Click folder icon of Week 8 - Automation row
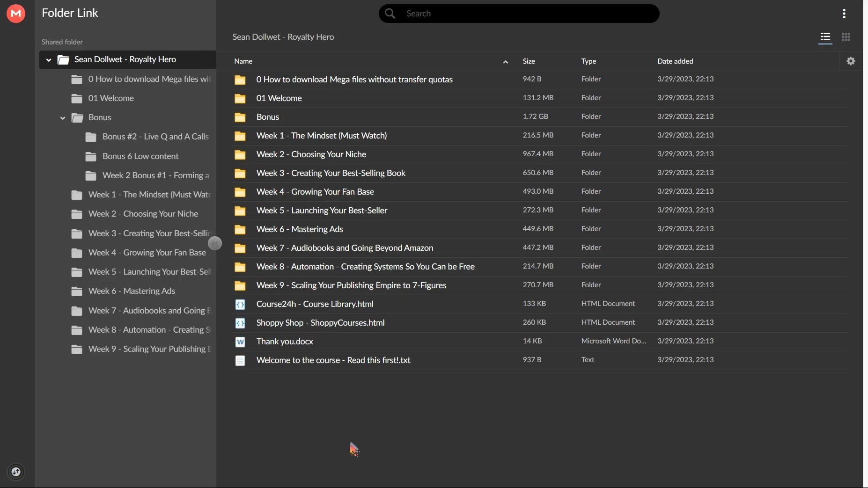The height and width of the screenshot is (488, 868). [x=240, y=267]
